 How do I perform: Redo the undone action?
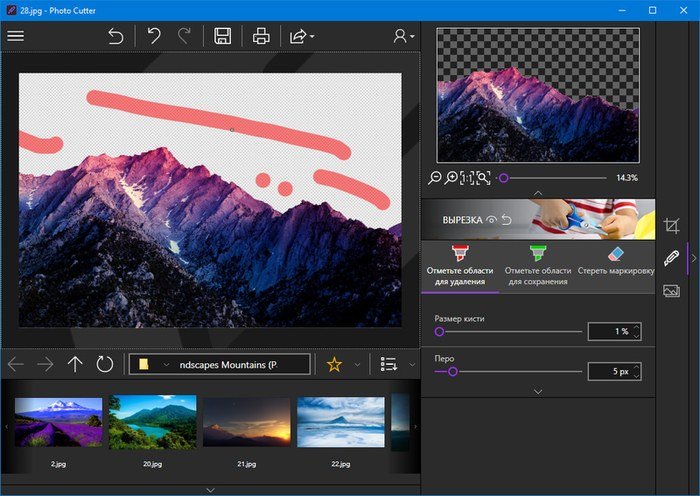tap(184, 36)
